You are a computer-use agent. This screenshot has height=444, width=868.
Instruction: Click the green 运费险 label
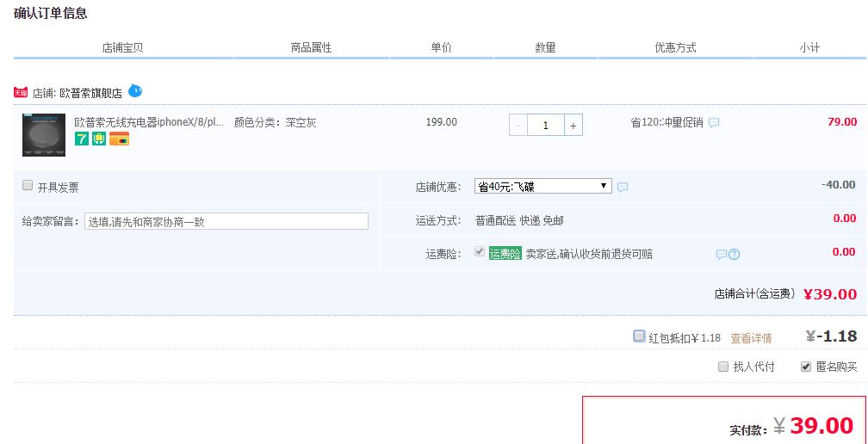pos(505,254)
